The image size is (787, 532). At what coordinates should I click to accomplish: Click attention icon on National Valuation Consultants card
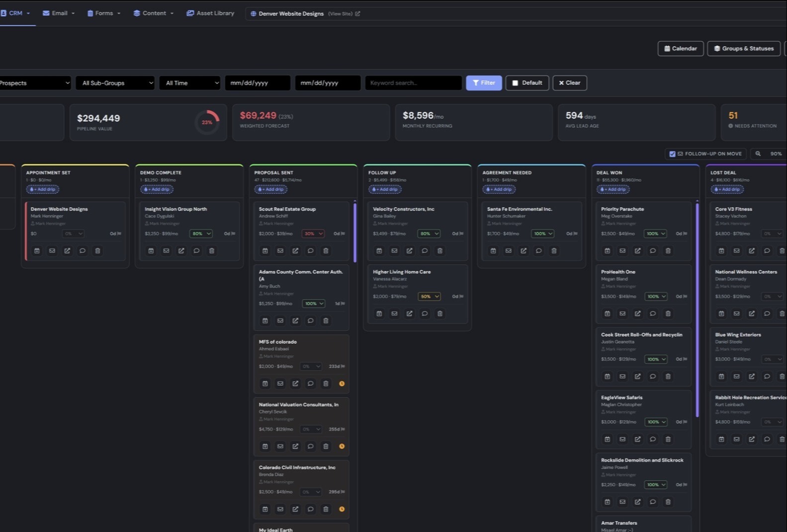pos(342,446)
